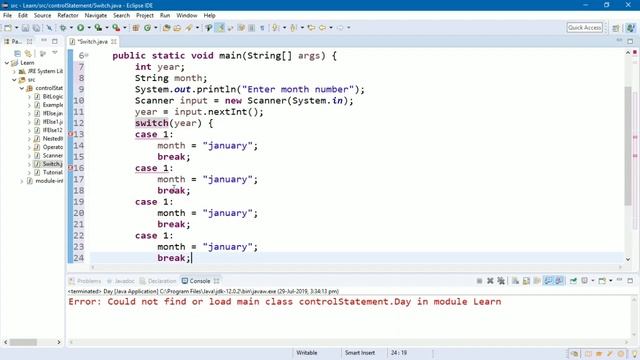
Task: Open the Project menu
Action: (145, 15)
